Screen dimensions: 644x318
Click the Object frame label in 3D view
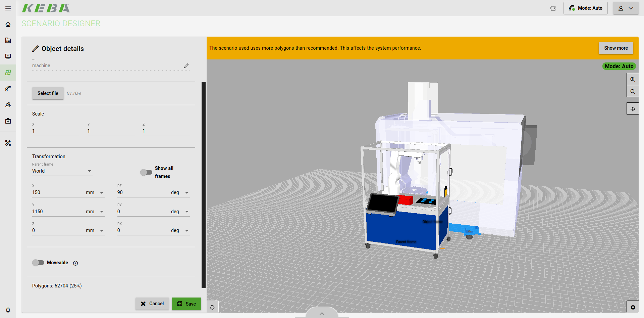tap(432, 222)
